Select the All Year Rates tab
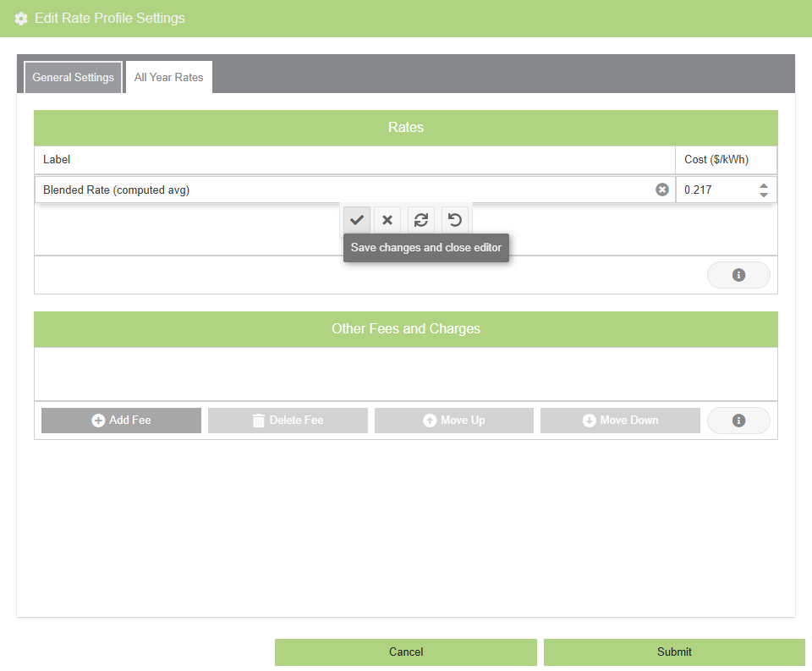The image size is (812, 671). pos(168,76)
